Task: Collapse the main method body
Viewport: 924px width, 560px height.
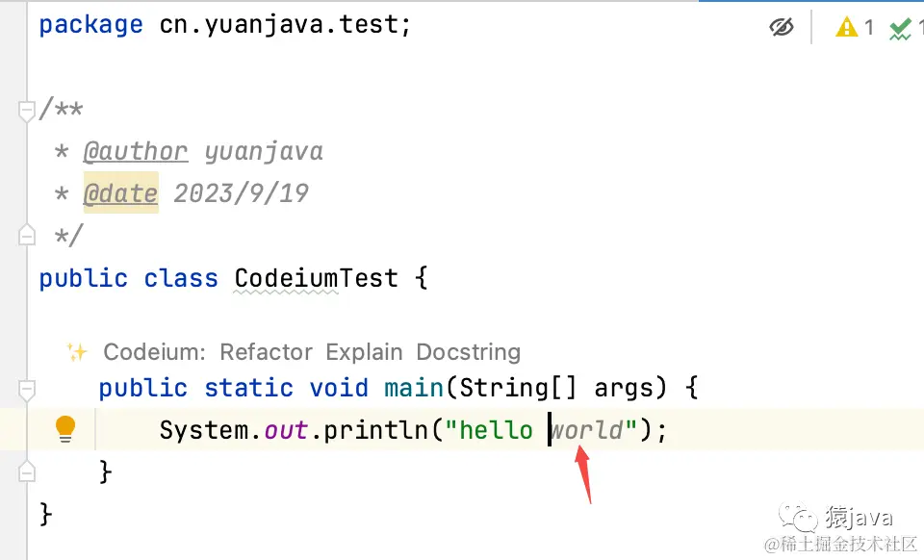Action: coord(27,389)
